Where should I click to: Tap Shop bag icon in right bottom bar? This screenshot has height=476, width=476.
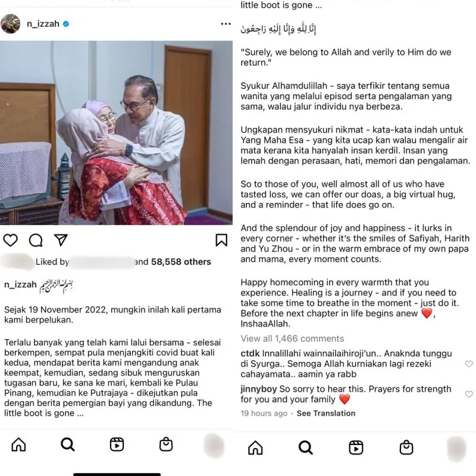406,447
